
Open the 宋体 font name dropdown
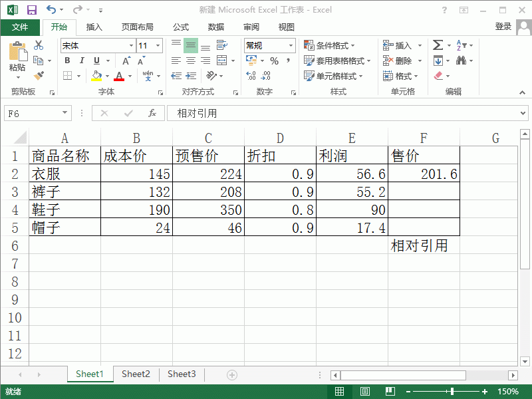pos(132,45)
